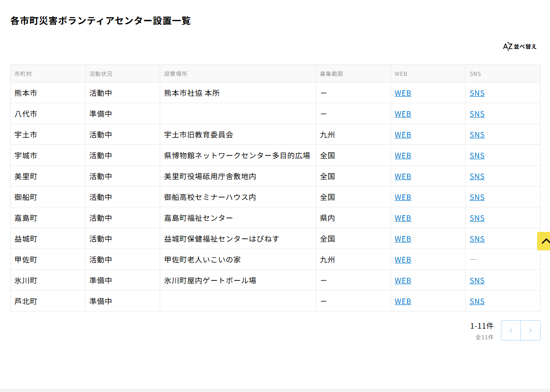The height and width of the screenshot is (392, 550).
Task: Click 嘉島町福祉センター location cell
Action: coord(238,218)
